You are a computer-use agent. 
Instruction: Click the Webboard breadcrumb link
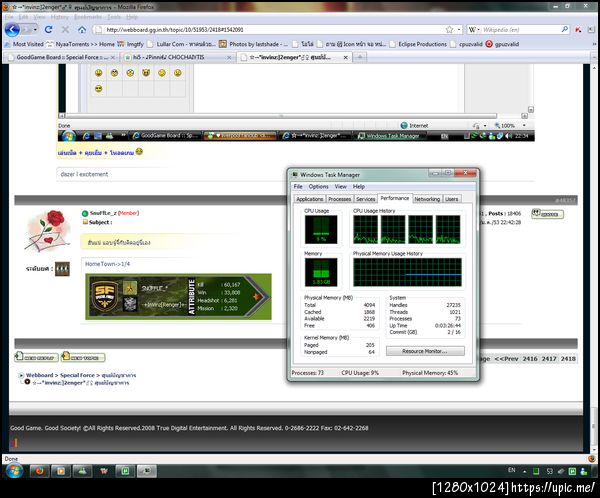pyautogui.click(x=39, y=375)
